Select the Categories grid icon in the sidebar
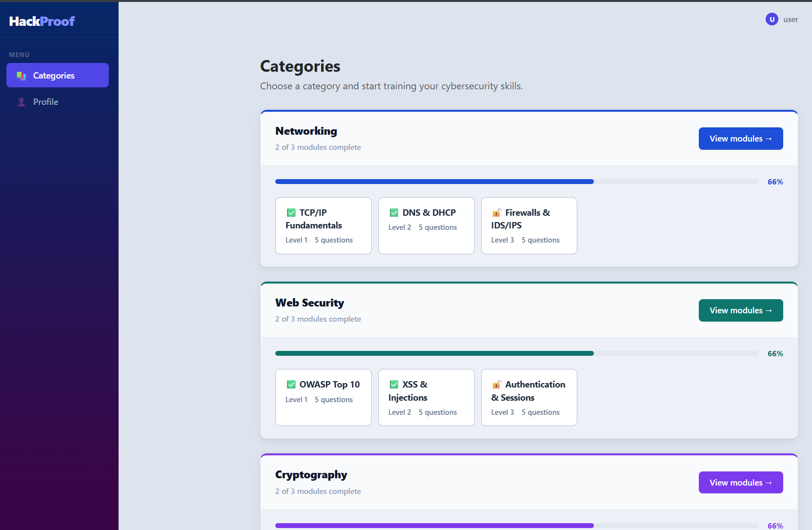 point(21,75)
